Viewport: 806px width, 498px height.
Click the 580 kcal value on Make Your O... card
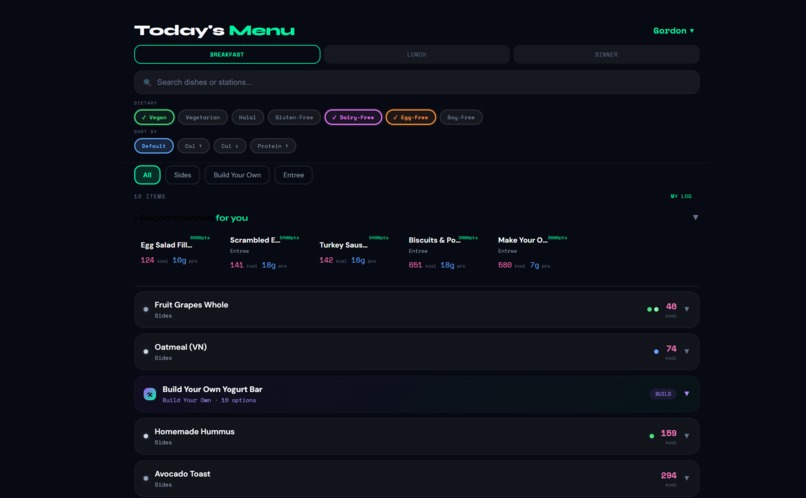(505, 265)
